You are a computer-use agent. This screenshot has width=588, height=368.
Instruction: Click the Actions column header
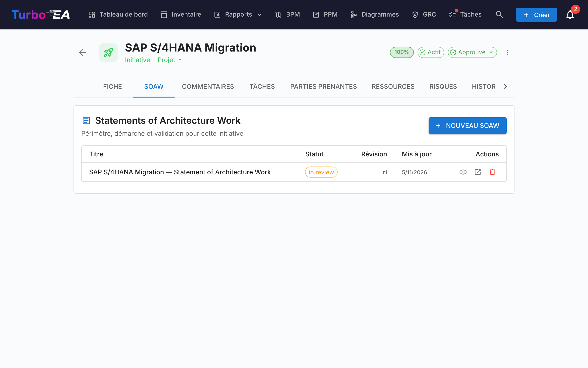[487, 154]
